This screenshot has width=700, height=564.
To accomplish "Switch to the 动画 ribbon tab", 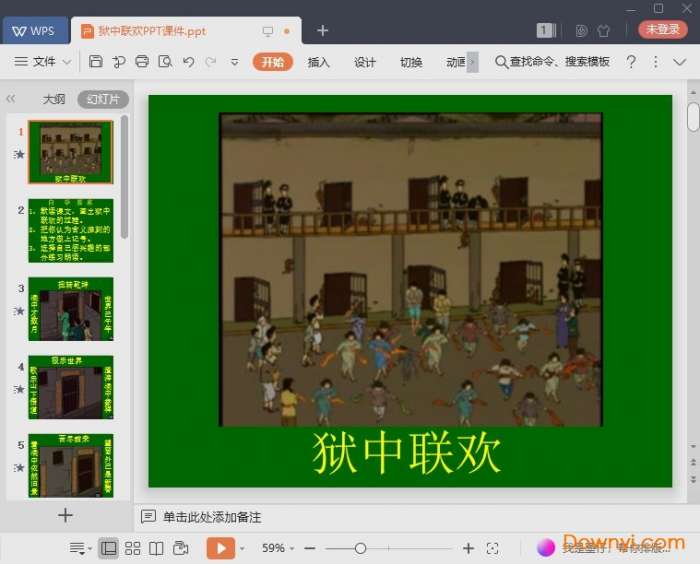I will (x=456, y=62).
